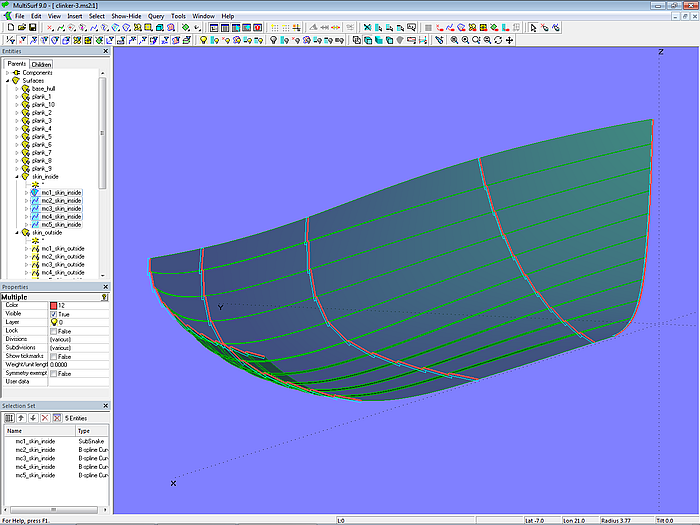Screen dimensions: 700x525
Task: Enable the Lock checkbox in Properties
Action: (x=54, y=330)
